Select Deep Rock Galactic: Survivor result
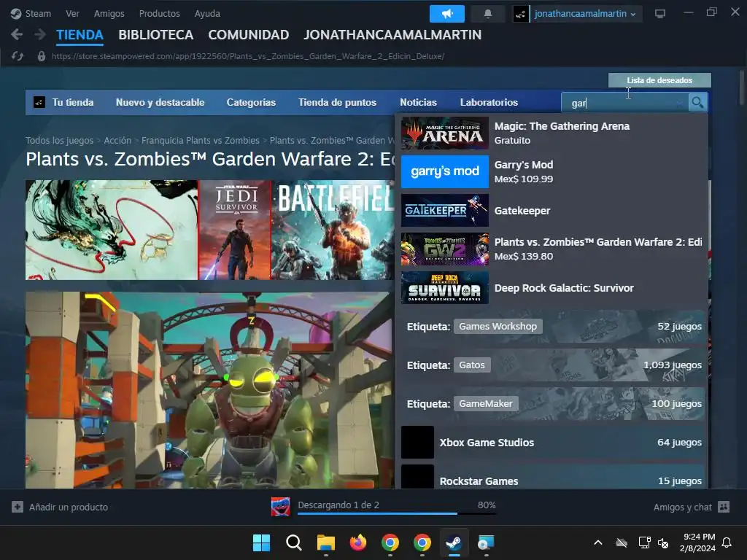The height and width of the screenshot is (560, 747). [553, 287]
